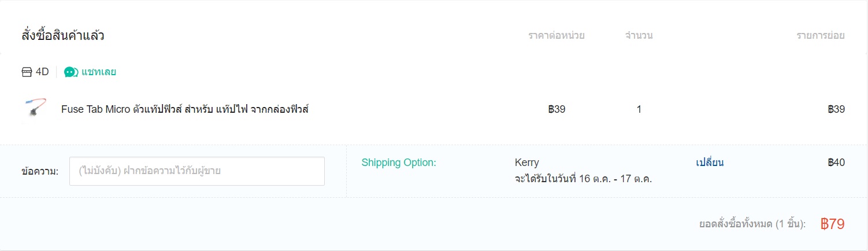Click the จำนวน column header

click(639, 35)
